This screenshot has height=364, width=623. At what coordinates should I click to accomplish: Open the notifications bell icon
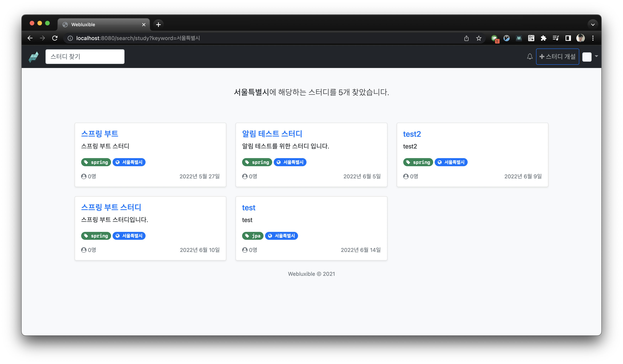coord(530,57)
